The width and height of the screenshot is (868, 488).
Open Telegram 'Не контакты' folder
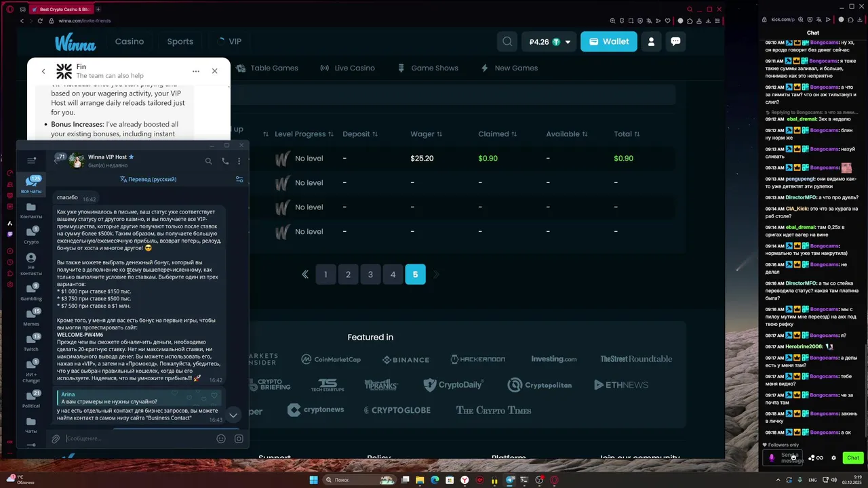click(x=31, y=264)
